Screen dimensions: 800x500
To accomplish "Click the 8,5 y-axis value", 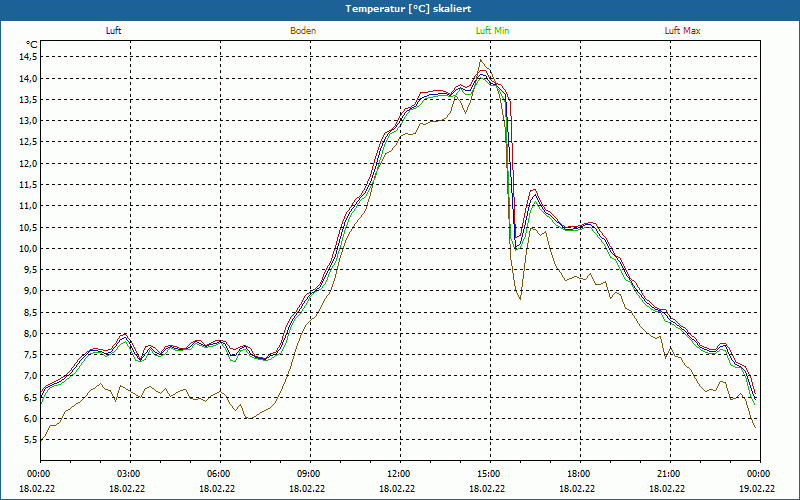I will 30,312.
